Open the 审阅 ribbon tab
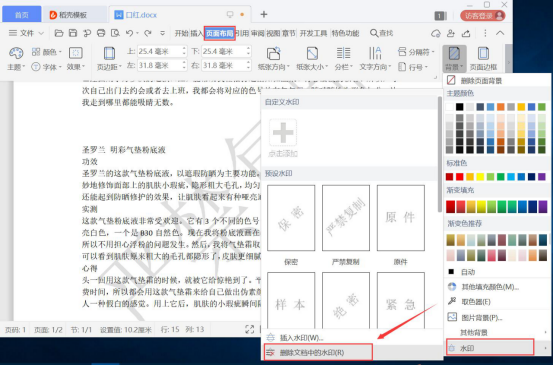The height and width of the screenshot is (366, 553). [x=257, y=33]
